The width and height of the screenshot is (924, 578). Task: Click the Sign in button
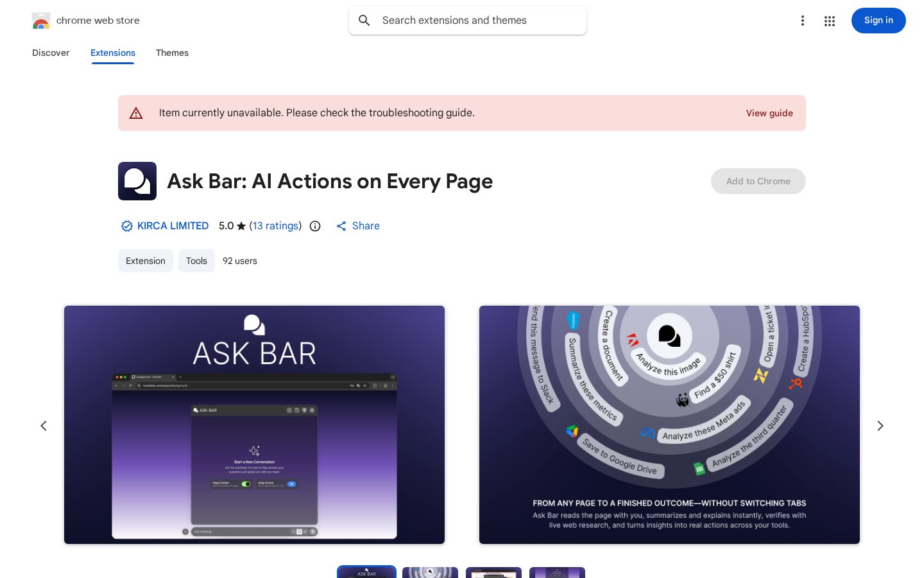click(878, 21)
